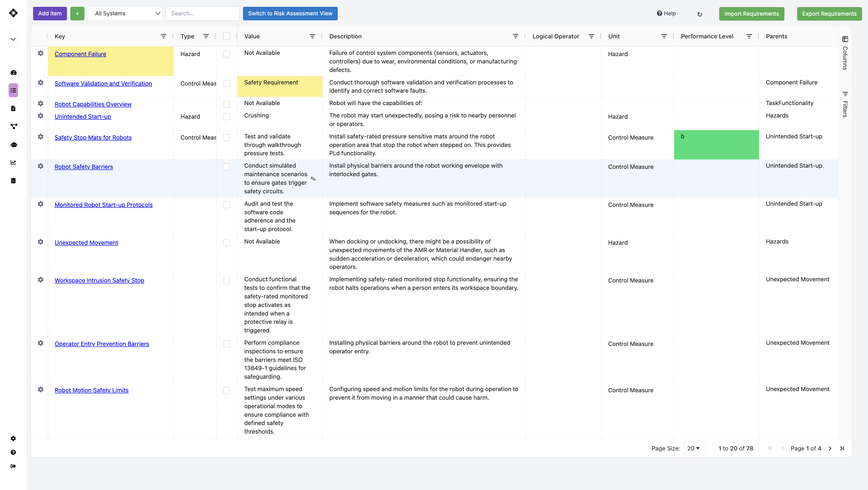Open the dashboard gauge icon in sidebar
Viewport: 868px width, 490px height.
pyautogui.click(x=14, y=72)
